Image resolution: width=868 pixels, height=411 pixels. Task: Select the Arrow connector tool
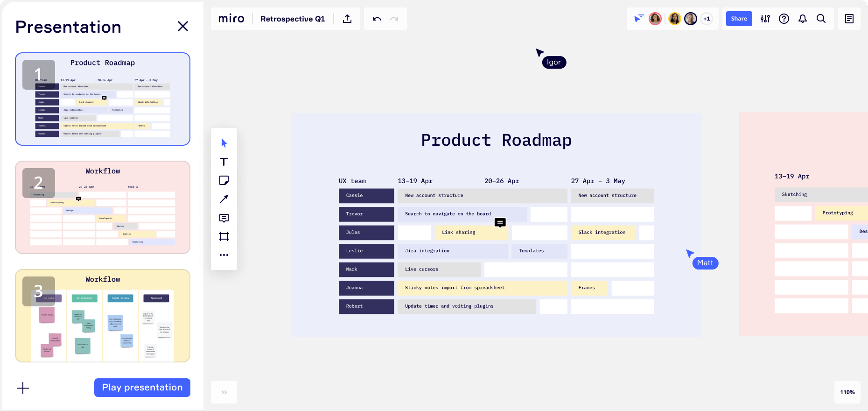point(224,199)
